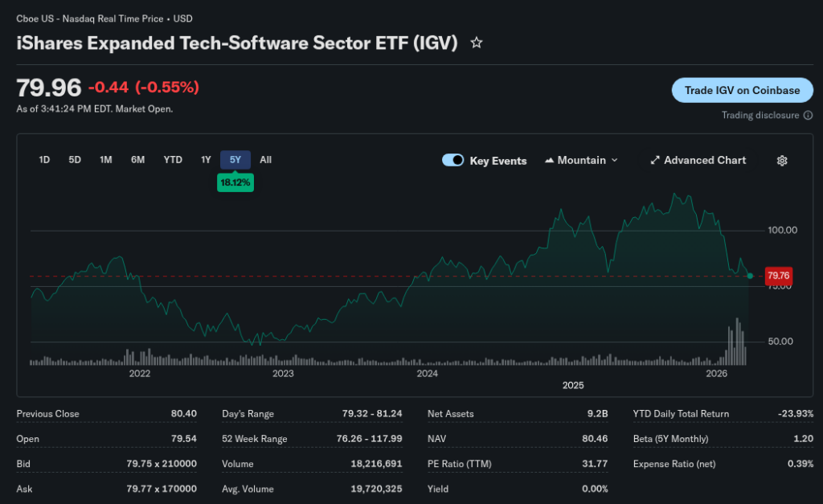Expand the Mountain chart style dropdown

(x=615, y=161)
